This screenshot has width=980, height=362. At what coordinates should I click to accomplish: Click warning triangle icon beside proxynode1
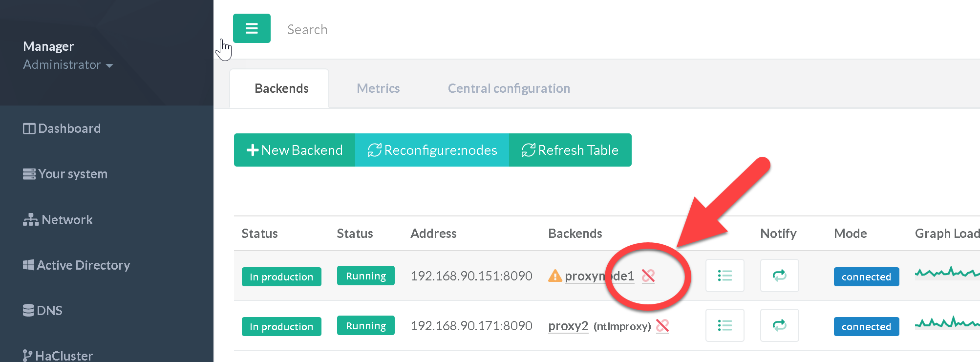pos(555,276)
